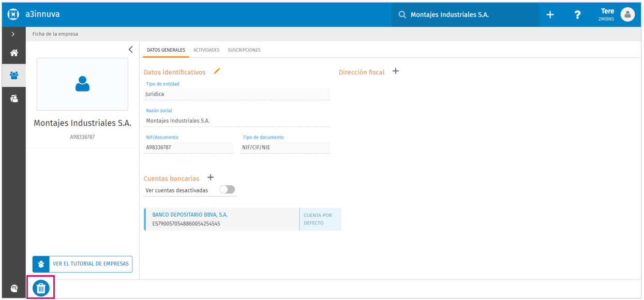Add a bank account via Cuentas bancarias plus
The width and height of the screenshot is (644, 300).
211,177
